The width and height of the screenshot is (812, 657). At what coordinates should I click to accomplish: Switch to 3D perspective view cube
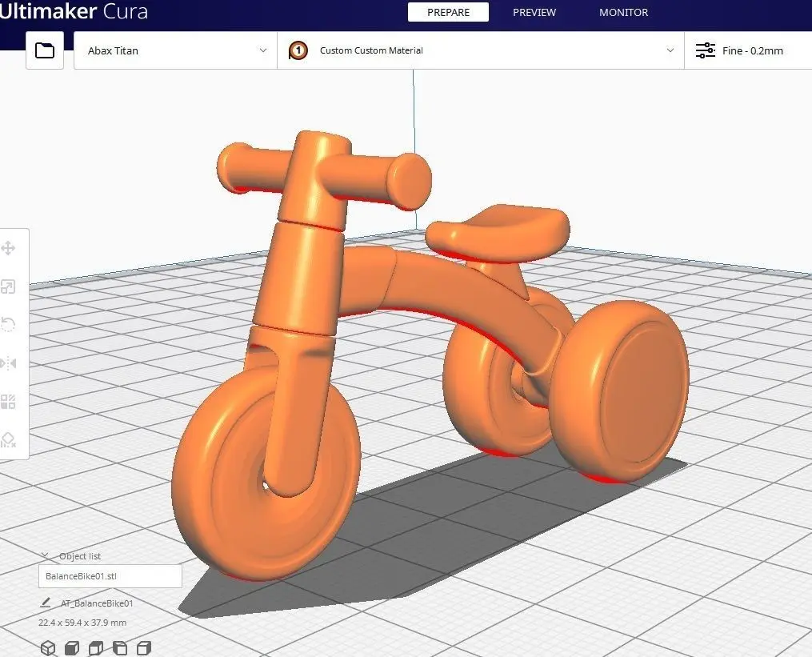[x=48, y=647]
